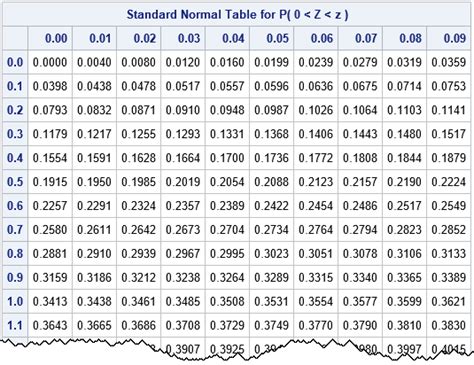Highlight the value 0.1480

[x=405, y=134]
